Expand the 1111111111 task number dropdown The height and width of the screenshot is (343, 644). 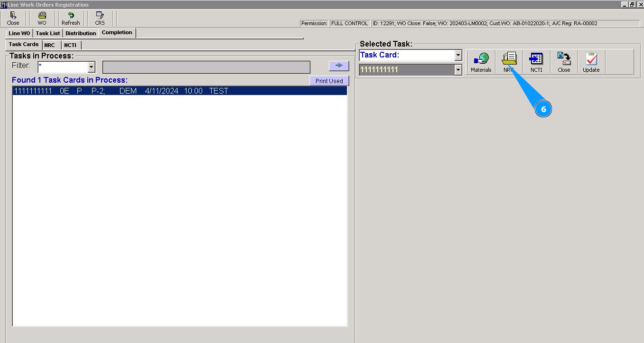pos(458,70)
